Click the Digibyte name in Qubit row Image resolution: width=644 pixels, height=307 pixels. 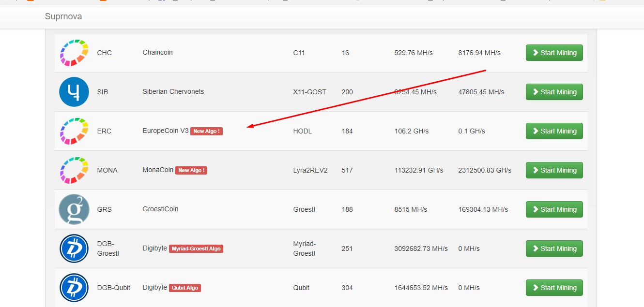(x=155, y=287)
